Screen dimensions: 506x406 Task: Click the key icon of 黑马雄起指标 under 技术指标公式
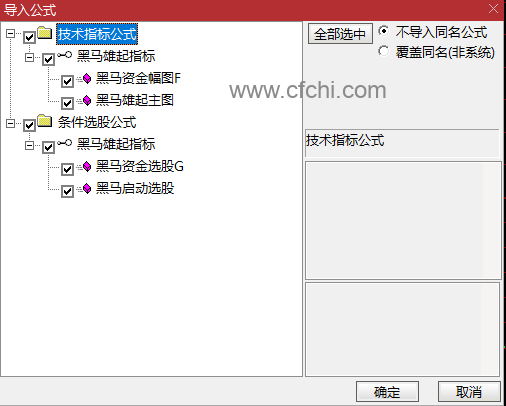click(64, 55)
